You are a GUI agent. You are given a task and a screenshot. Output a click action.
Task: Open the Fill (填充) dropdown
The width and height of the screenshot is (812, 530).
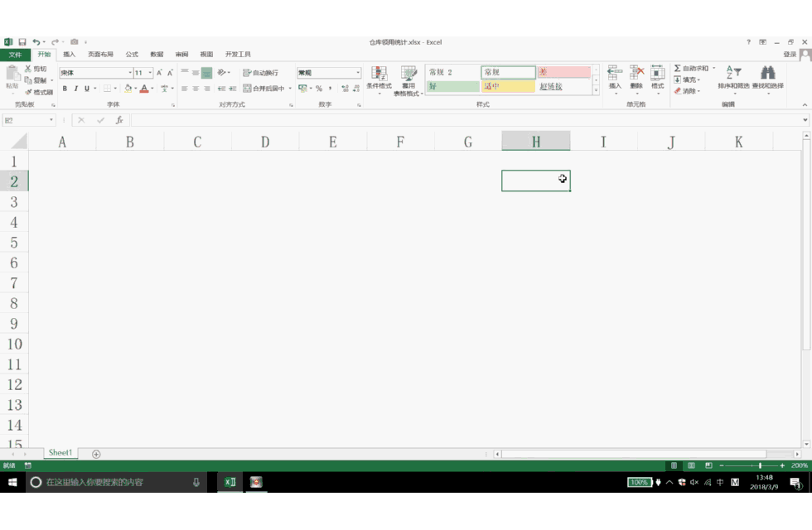coord(687,79)
